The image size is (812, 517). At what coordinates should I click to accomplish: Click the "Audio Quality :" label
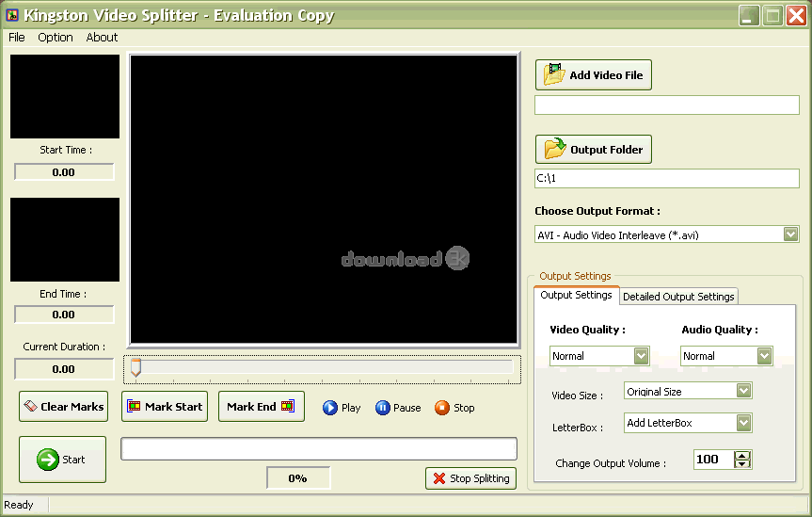coord(720,330)
